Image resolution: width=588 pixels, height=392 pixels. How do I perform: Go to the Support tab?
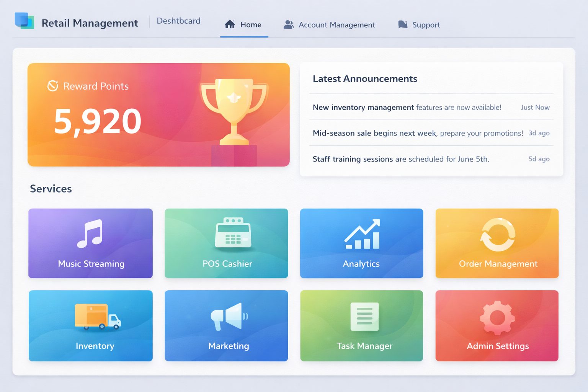coord(419,25)
